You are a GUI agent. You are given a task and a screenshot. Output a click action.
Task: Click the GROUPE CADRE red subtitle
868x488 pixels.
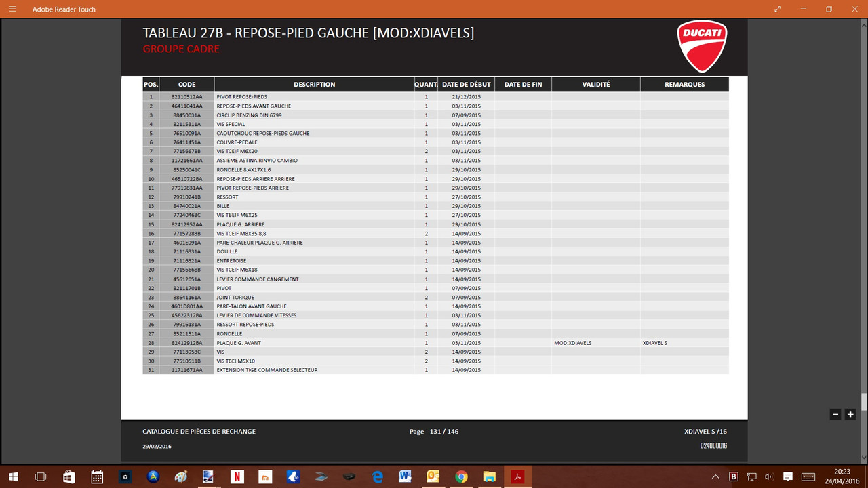pos(181,49)
